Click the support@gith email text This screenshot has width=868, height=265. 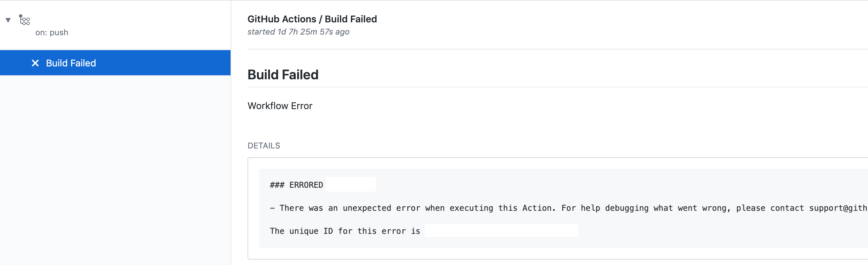click(x=839, y=208)
